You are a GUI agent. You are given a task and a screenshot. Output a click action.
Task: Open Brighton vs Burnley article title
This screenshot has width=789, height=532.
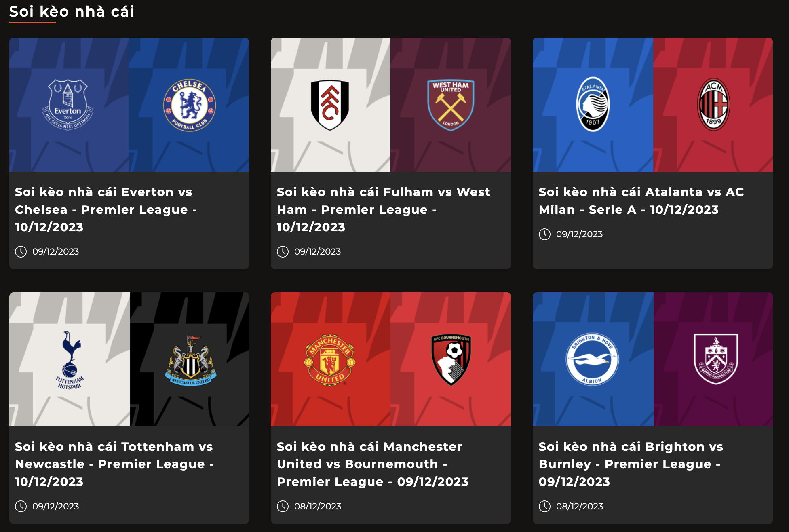631,464
